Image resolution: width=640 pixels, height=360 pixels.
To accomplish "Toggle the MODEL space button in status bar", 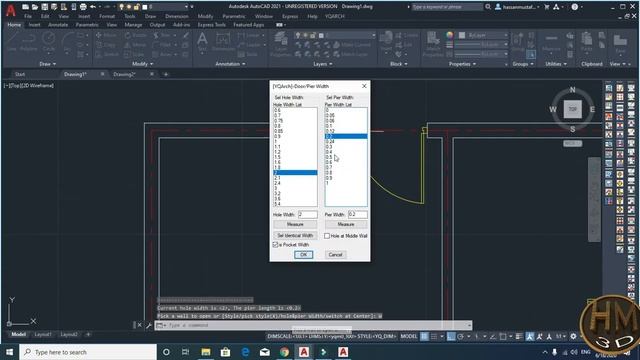I will click(x=409, y=336).
